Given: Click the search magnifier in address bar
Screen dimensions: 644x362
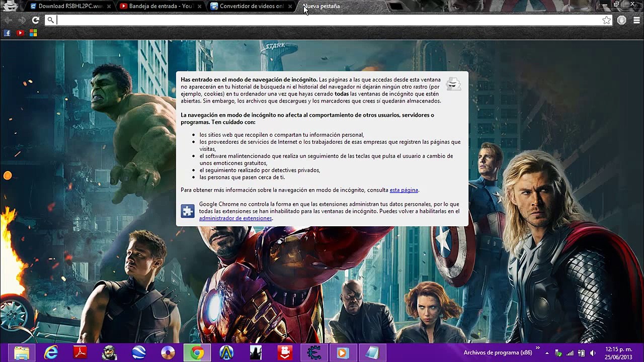Looking at the screenshot, I should 50,20.
